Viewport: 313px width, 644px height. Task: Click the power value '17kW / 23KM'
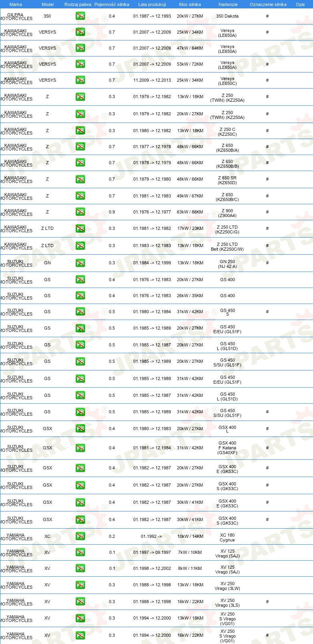pos(190,228)
